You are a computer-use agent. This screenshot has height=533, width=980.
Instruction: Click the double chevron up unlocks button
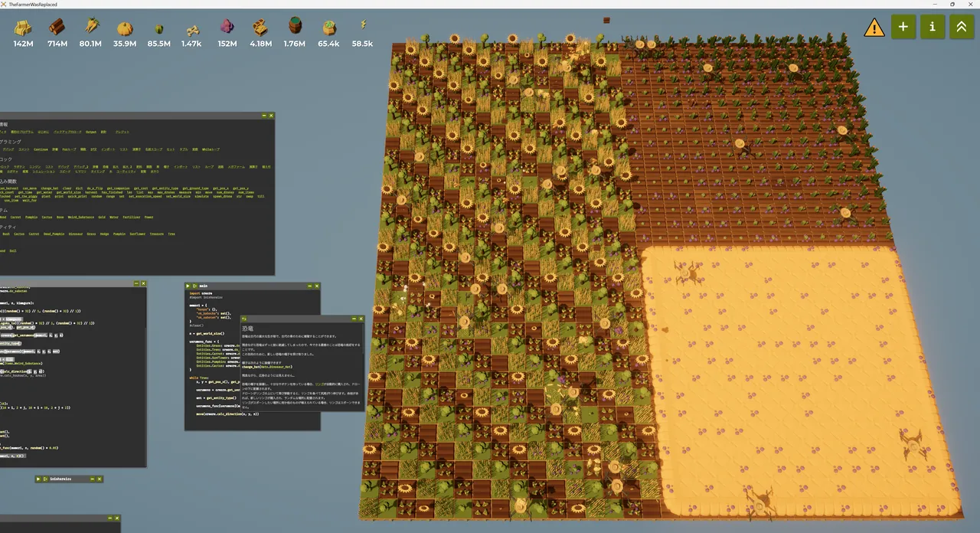(961, 27)
